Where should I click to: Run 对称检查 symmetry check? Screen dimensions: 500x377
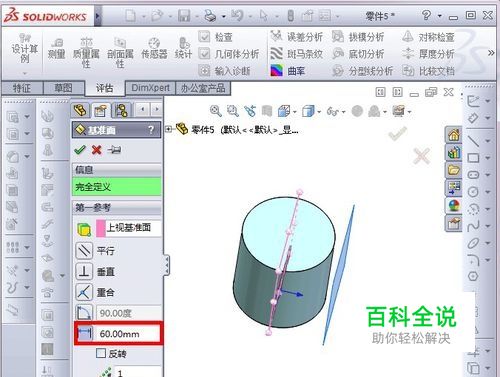tap(428, 36)
